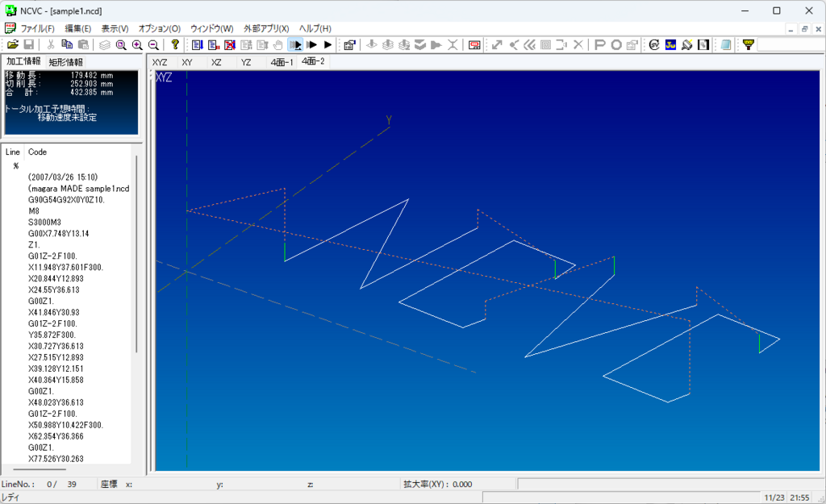Switch to the XY view tab
This screenshot has width=826, height=504.
pyautogui.click(x=187, y=62)
